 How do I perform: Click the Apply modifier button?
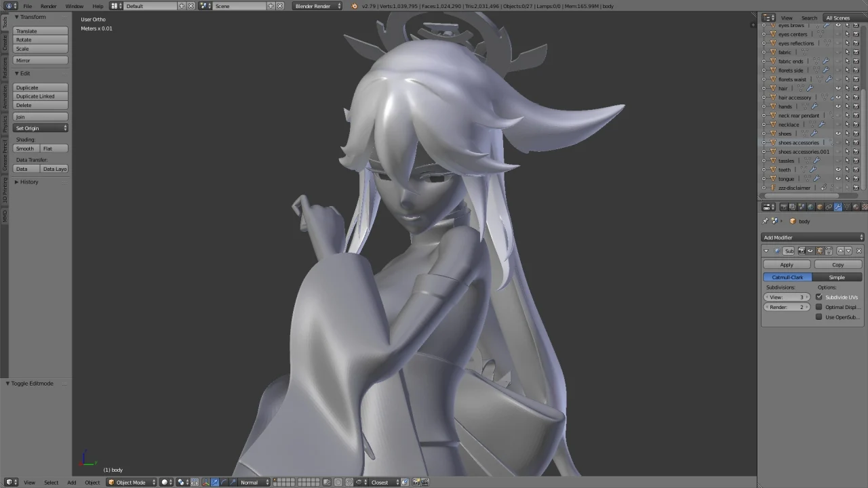(x=787, y=264)
